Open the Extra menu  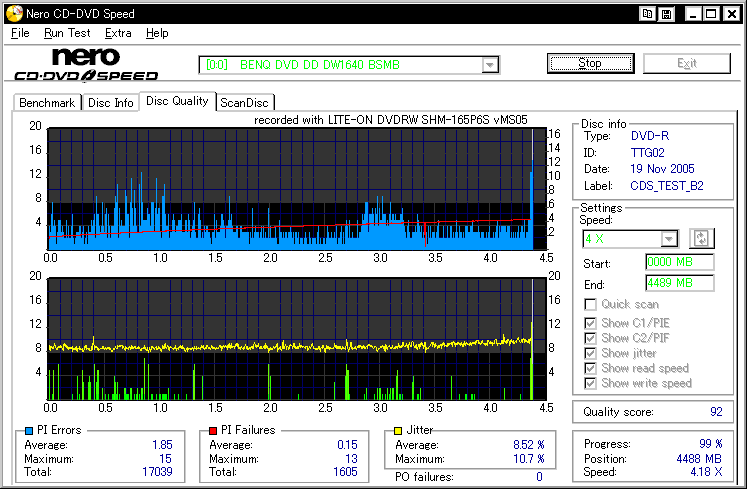(x=118, y=33)
